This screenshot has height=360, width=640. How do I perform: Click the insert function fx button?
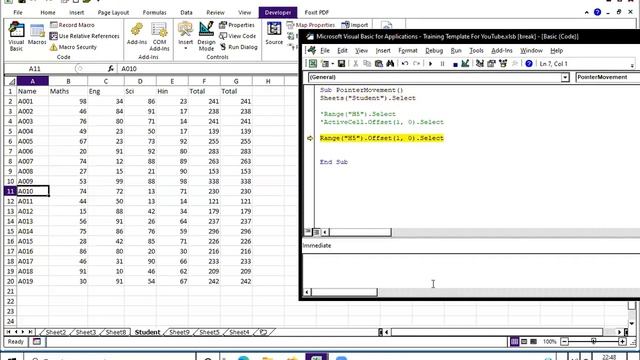(x=111, y=69)
